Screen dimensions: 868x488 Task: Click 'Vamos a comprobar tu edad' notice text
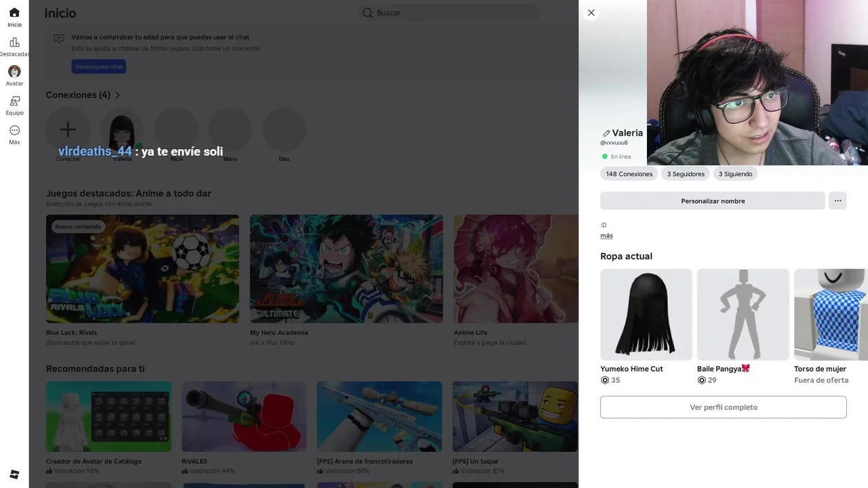coord(160,37)
